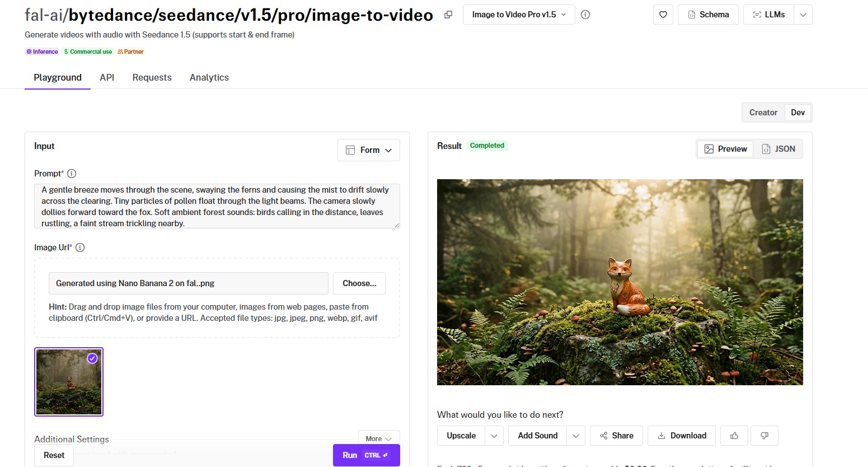Click the model info icon beside version selector
The image size is (868, 467).
(x=585, y=15)
